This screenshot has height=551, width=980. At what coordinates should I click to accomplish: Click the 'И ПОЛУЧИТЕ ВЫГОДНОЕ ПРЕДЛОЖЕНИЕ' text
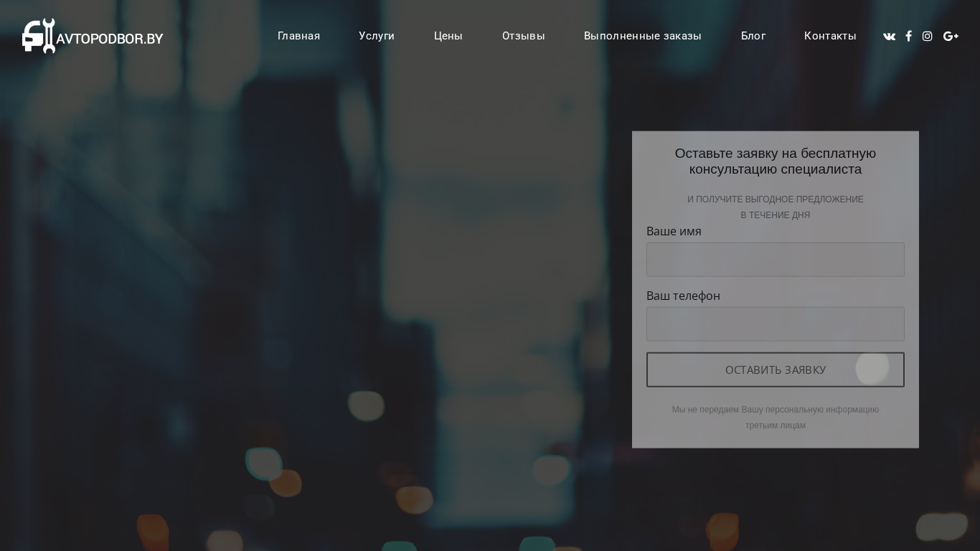[776, 199]
